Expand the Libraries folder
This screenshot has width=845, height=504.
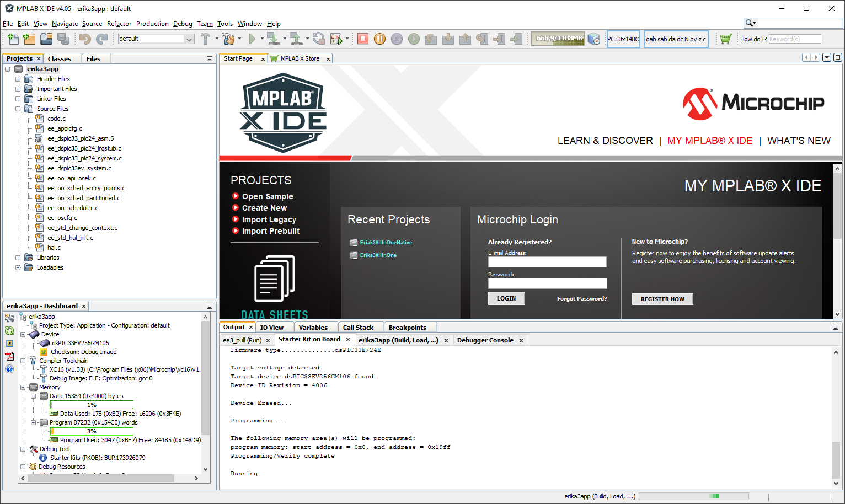tap(18, 258)
